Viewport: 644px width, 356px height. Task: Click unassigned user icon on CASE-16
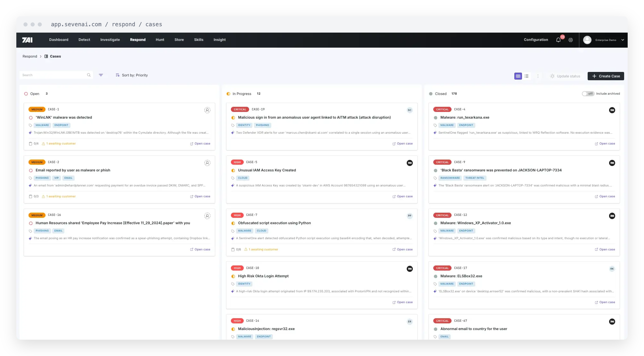[208, 216]
